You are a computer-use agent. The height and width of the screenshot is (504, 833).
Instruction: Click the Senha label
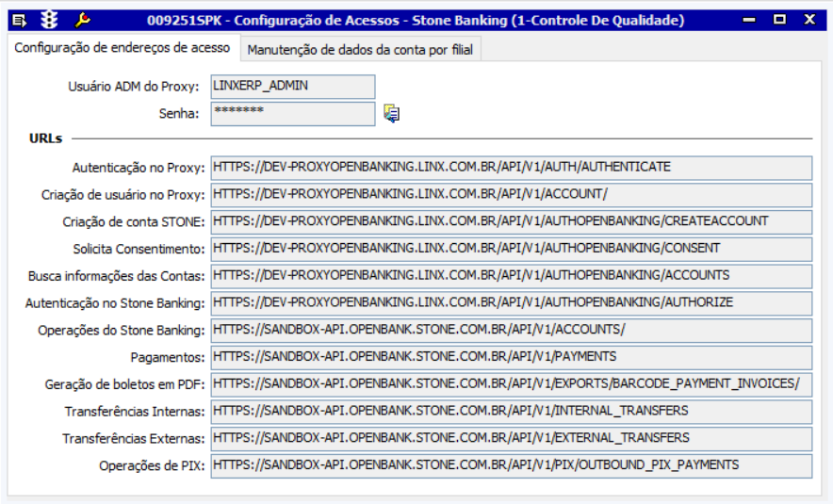point(179,114)
